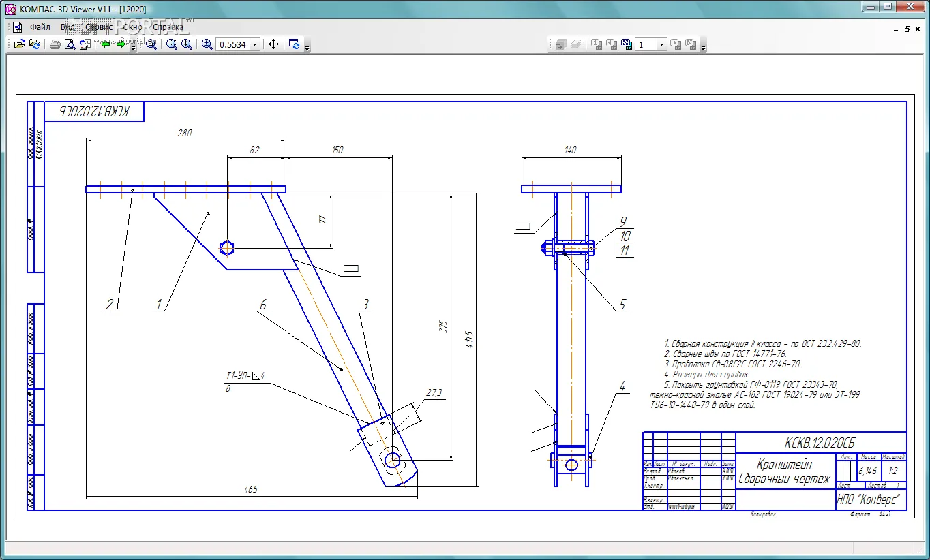930x560 pixels.
Task: Click the document icon beside Файл menu
Action: [18, 27]
